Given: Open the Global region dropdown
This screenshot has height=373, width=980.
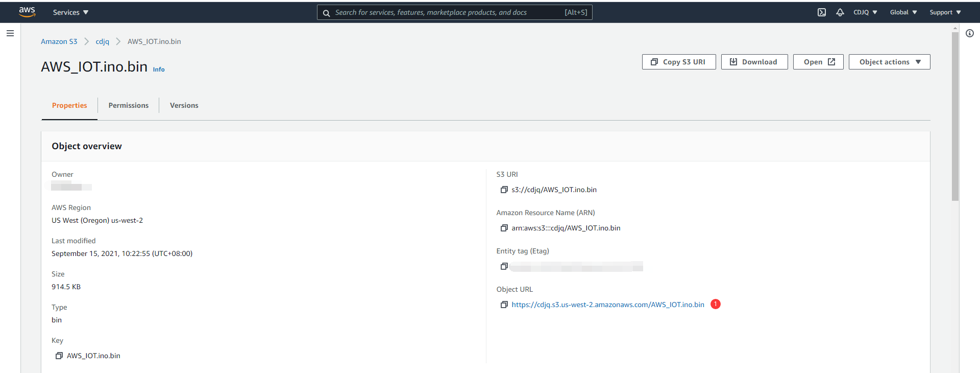Looking at the screenshot, I should pos(903,12).
